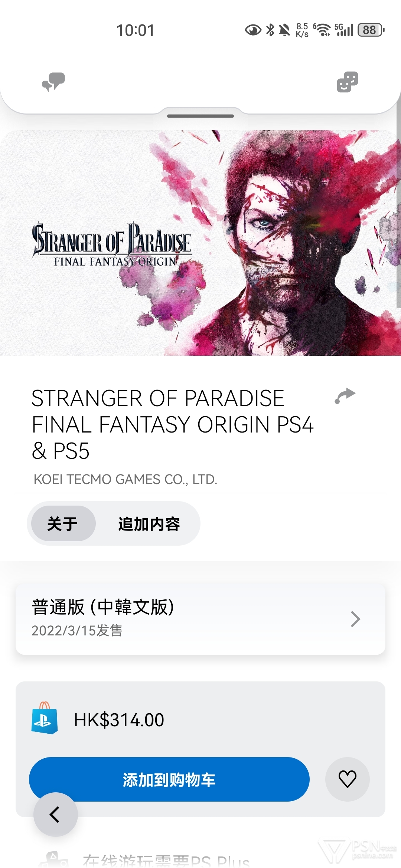Tap the 添加到购物车 button
This screenshot has width=401, height=868.
pyautogui.click(x=169, y=779)
